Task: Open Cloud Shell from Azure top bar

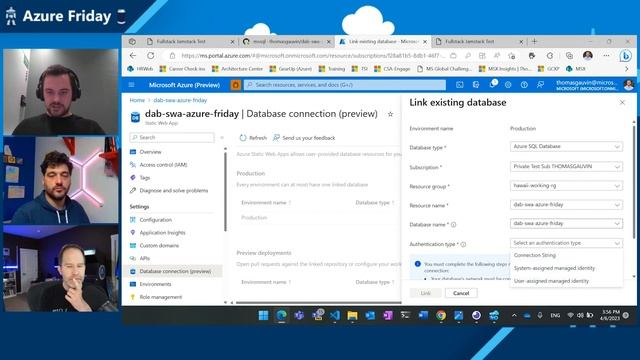Action: coord(460,85)
